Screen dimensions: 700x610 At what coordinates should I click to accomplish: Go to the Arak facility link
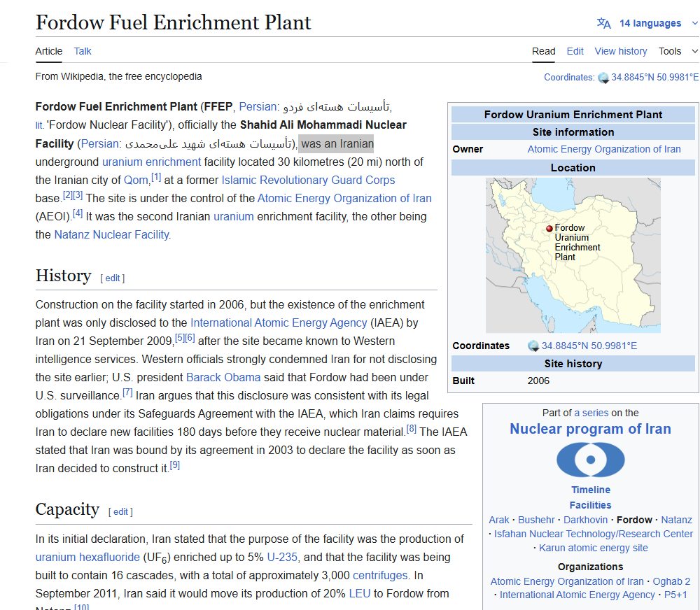click(x=498, y=520)
